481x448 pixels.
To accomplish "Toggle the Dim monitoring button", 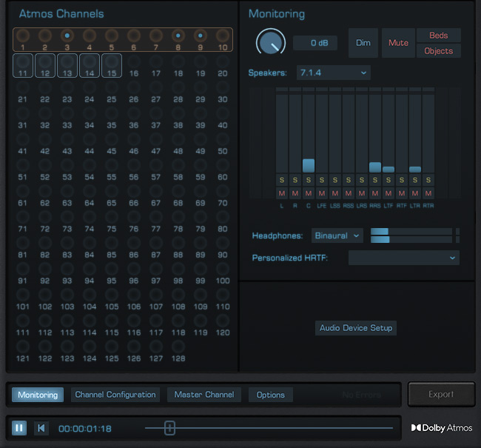I will [x=363, y=43].
